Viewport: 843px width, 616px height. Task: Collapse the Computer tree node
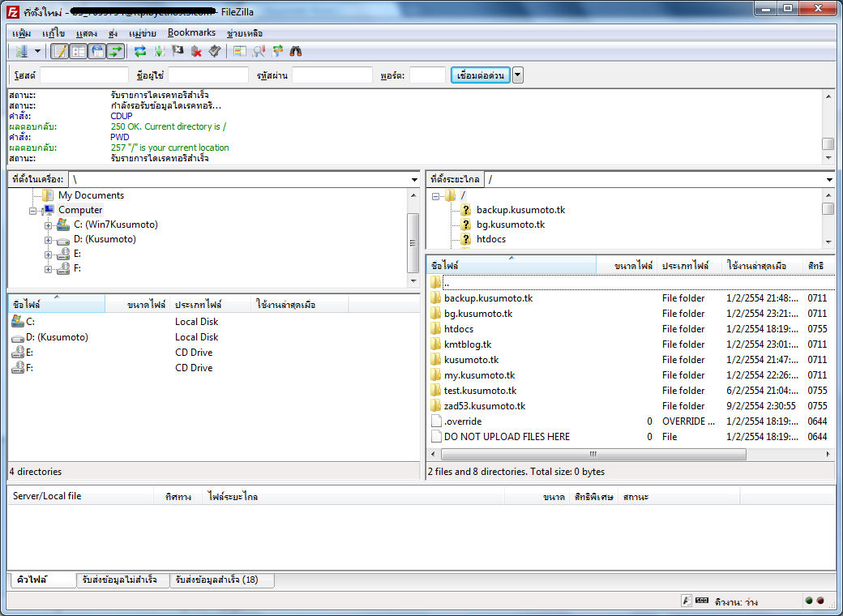coord(33,211)
